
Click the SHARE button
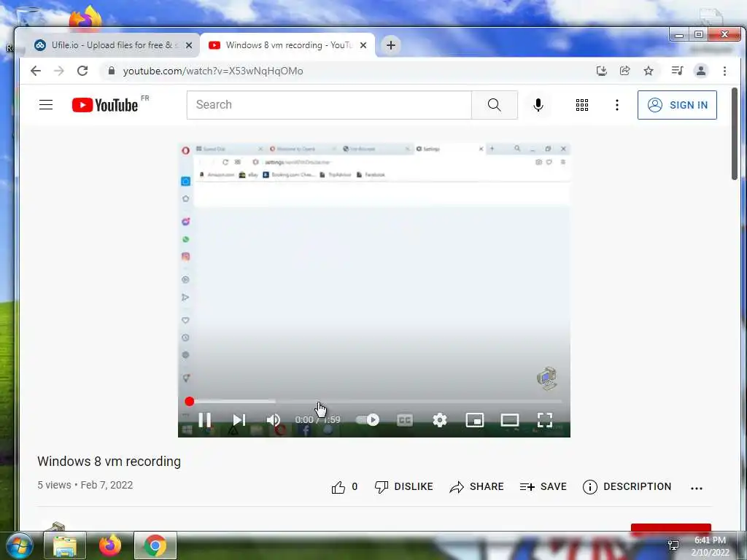(477, 486)
